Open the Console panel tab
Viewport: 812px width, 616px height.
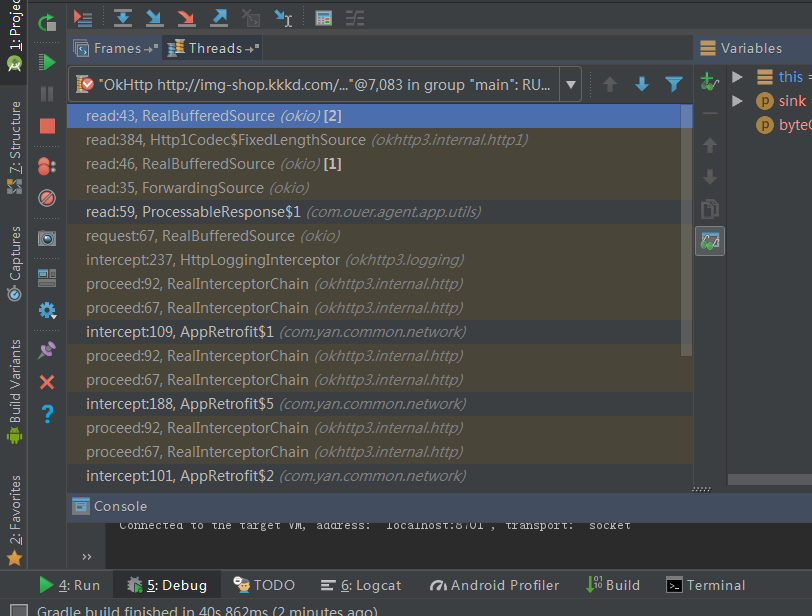tap(110, 506)
